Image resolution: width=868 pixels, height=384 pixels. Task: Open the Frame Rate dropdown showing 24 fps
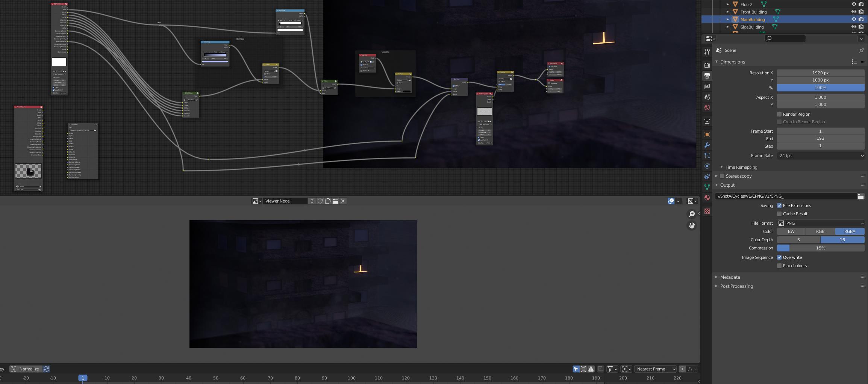[821, 156]
